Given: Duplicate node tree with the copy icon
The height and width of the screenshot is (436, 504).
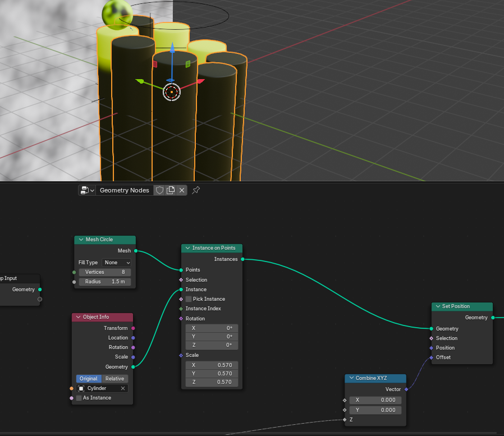Looking at the screenshot, I should 171,190.
